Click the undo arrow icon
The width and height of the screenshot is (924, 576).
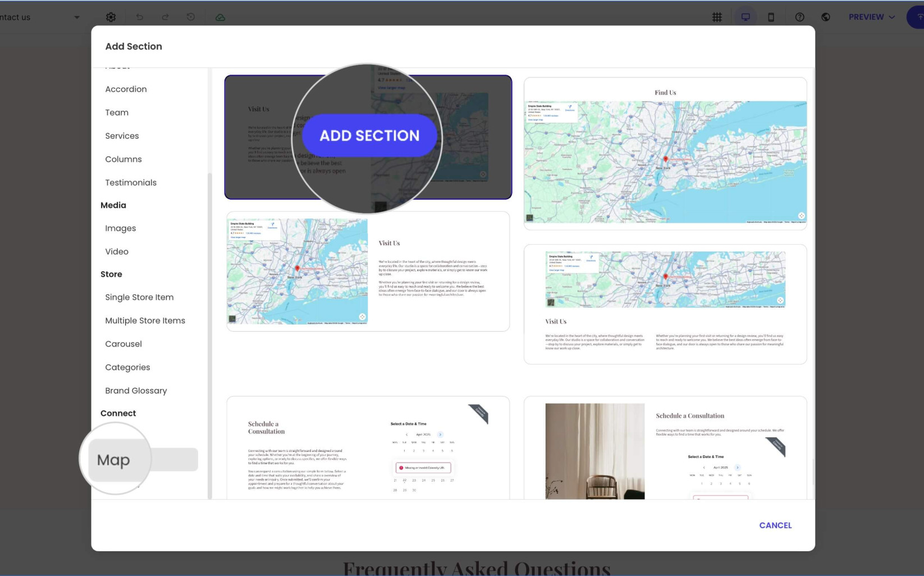point(139,17)
